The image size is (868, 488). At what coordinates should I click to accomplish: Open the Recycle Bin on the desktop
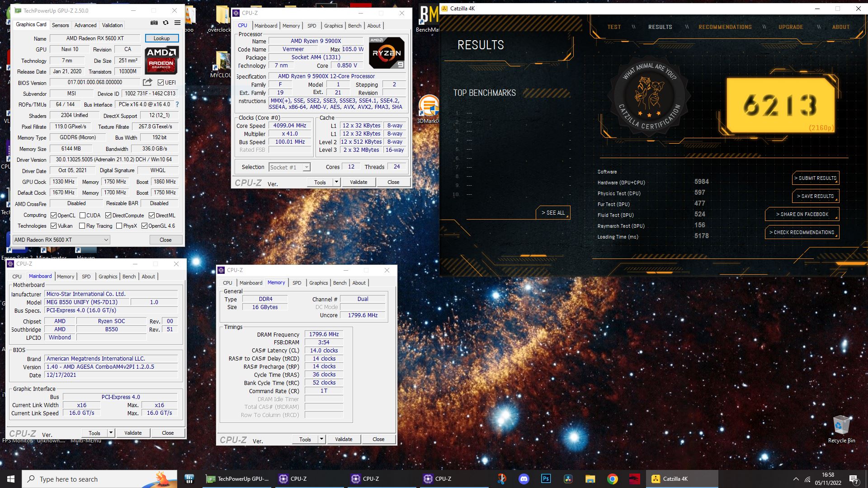click(x=841, y=429)
